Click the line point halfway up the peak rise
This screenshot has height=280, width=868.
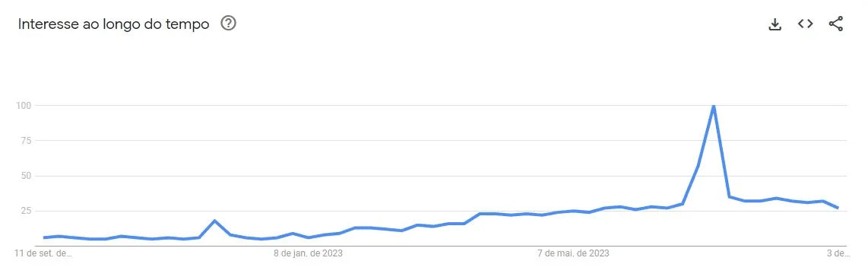pos(698,166)
